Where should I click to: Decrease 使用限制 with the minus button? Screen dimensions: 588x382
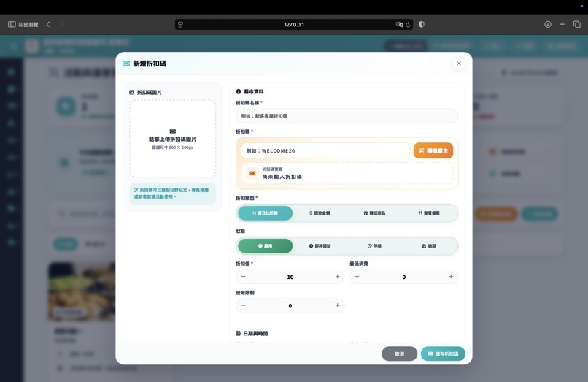click(x=244, y=305)
